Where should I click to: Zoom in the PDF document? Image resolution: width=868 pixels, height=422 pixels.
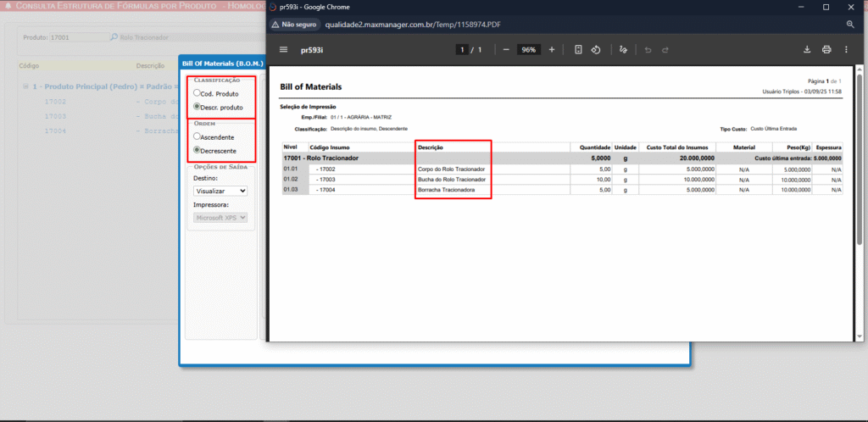[x=551, y=50]
